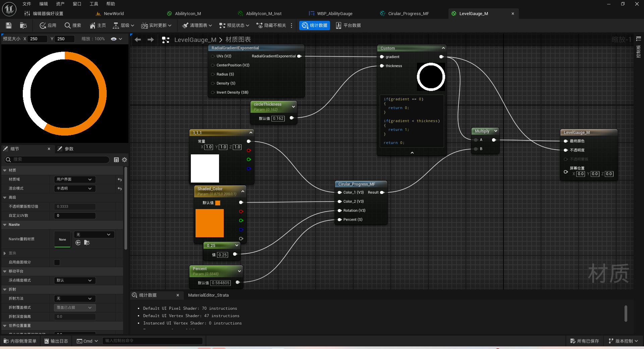
Task: Click the Custom UVs (自定义UV数) input field
Action: [75, 216]
